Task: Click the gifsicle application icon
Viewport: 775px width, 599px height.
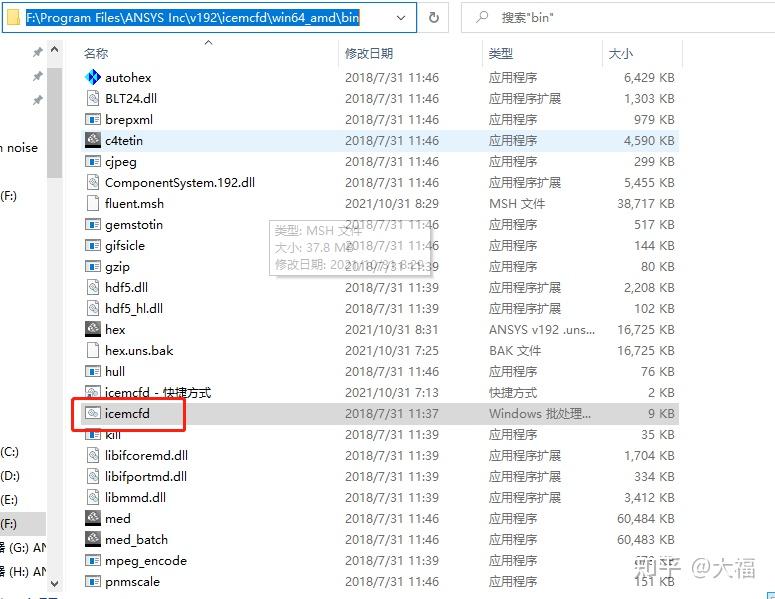Action: pos(93,245)
